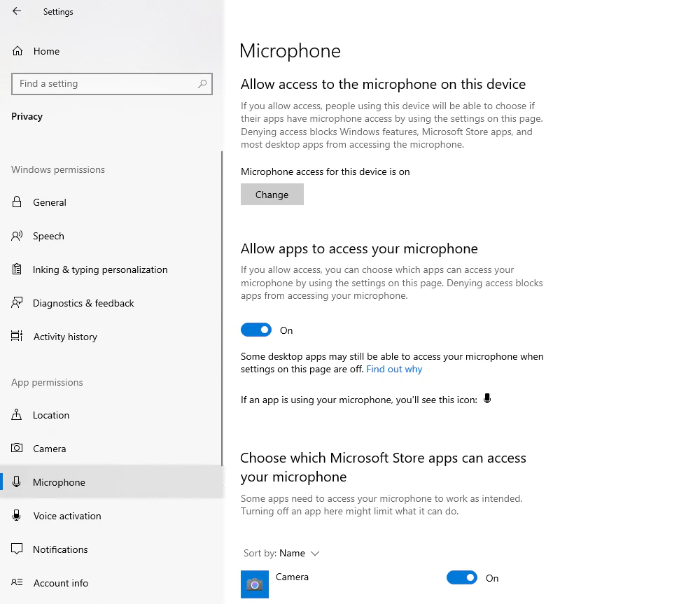Click the App permissions header
This screenshot has width=700, height=604.
(47, 383)
